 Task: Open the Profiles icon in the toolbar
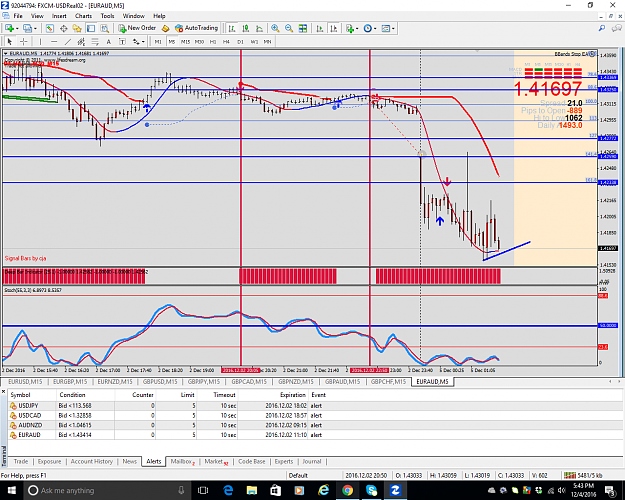coord(27,28)
